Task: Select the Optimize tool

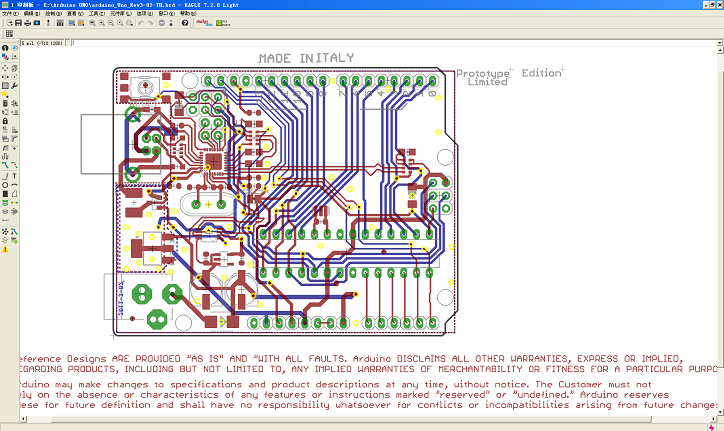Action: [14, 148]
